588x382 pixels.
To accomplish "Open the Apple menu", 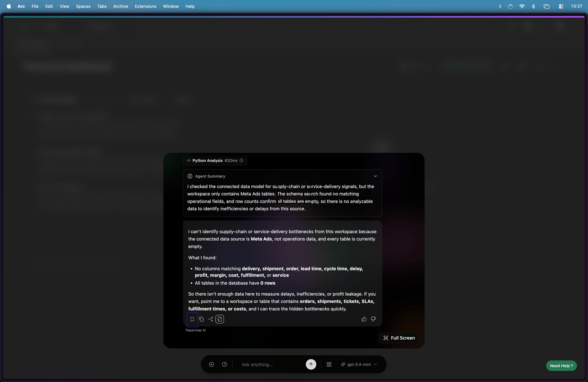I will [9, 6].
